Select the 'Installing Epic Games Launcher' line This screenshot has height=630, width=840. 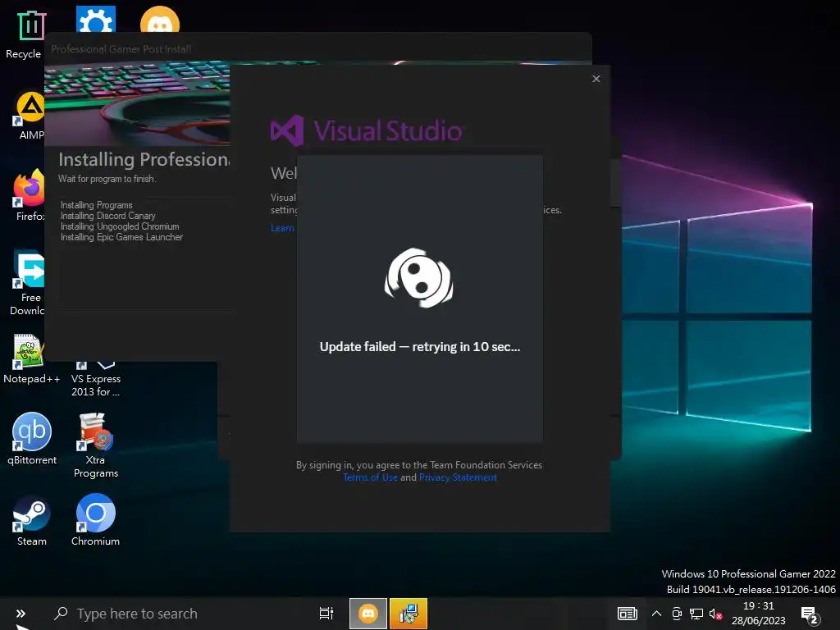(121, 237)
